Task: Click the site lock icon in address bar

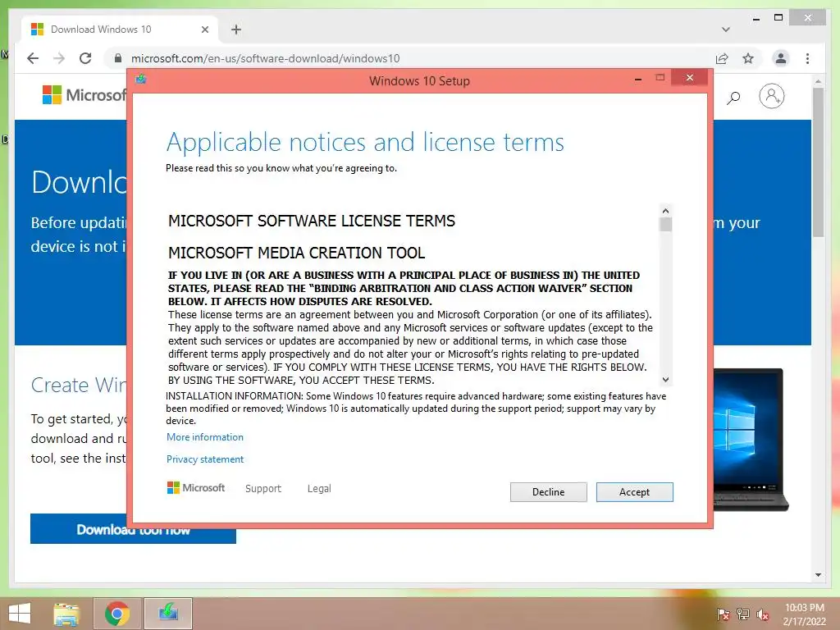Action: pos(118,58)
